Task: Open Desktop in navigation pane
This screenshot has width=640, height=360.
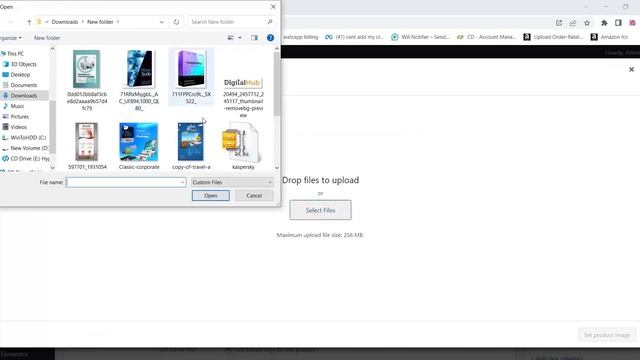Action: coord(16,75)
